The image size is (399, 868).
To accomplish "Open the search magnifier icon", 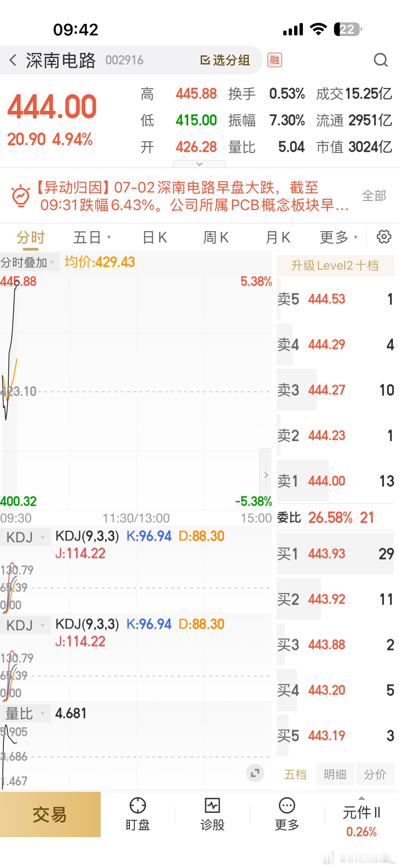I will click(x=381, y=60).
